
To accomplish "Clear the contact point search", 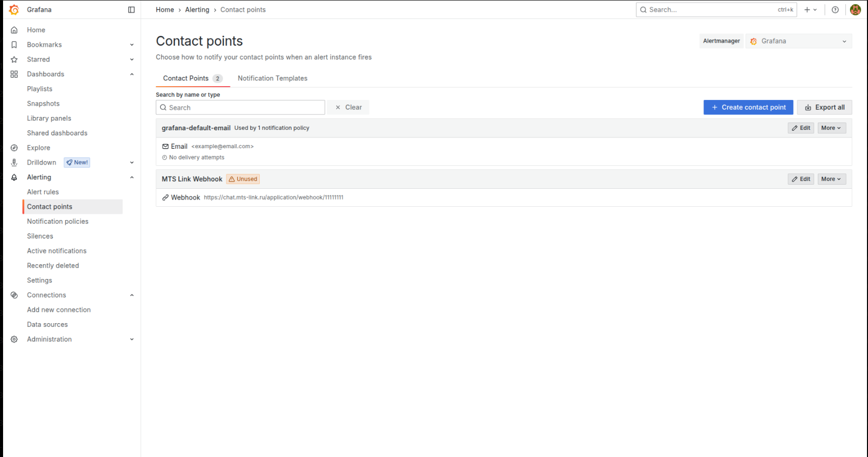I will point(348,107).
